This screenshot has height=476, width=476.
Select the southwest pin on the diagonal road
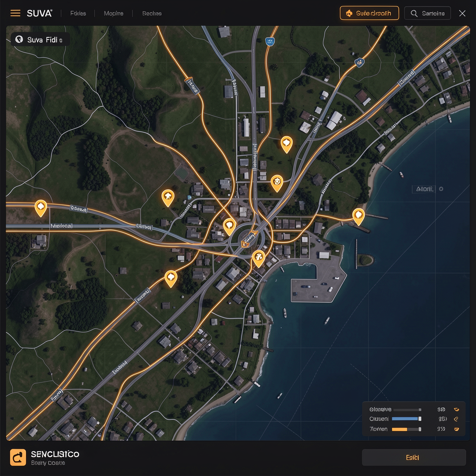click(x=171, y=278)
